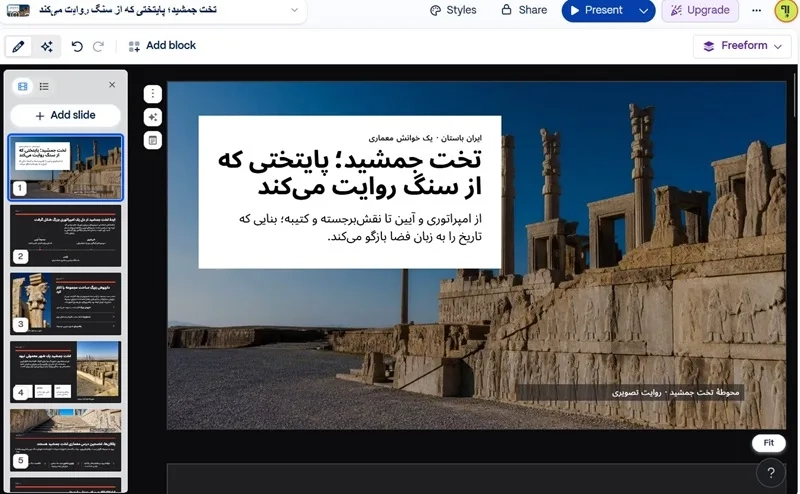Viewport: 800px width, 494px height.
Task: Select slide 5 thumbnail
Action: click(x=66, y=439)
